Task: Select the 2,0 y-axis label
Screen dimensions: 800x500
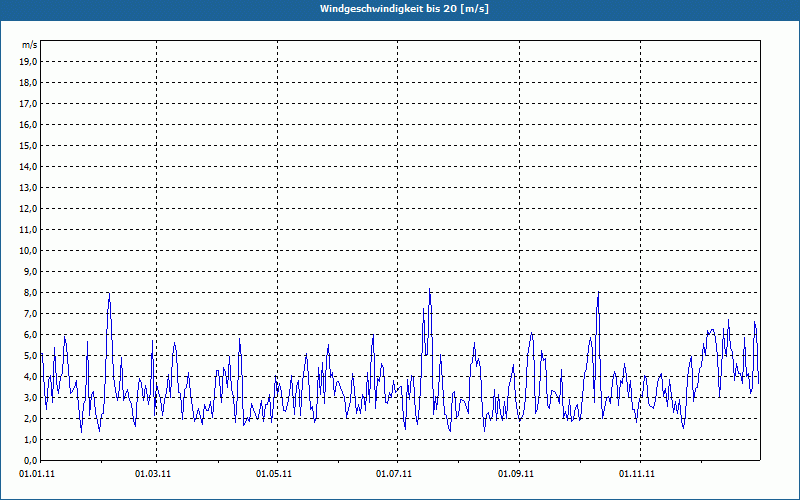Action: [30, 419]
